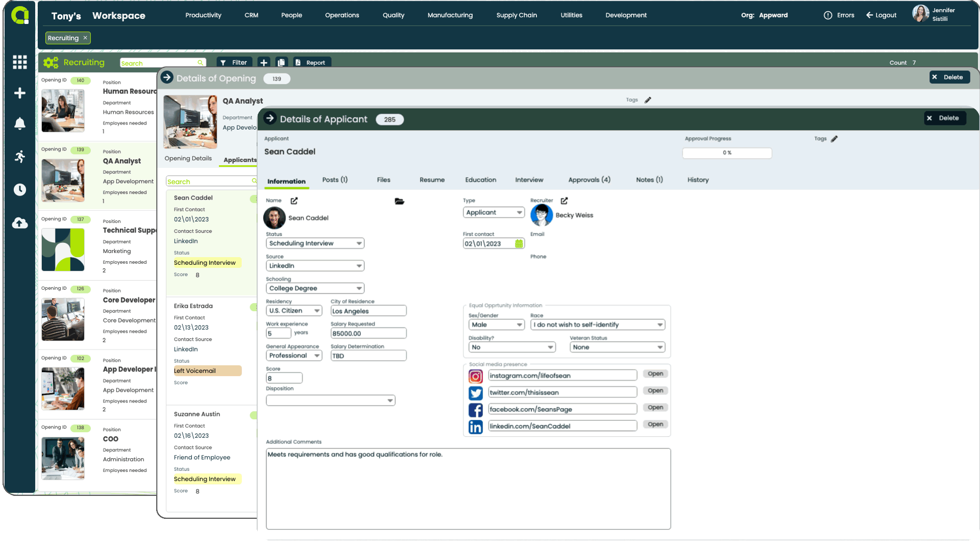Screen dimensions: 980x551
Task: Open the clock icon in sidebar
Action: [x=20, y=190]
